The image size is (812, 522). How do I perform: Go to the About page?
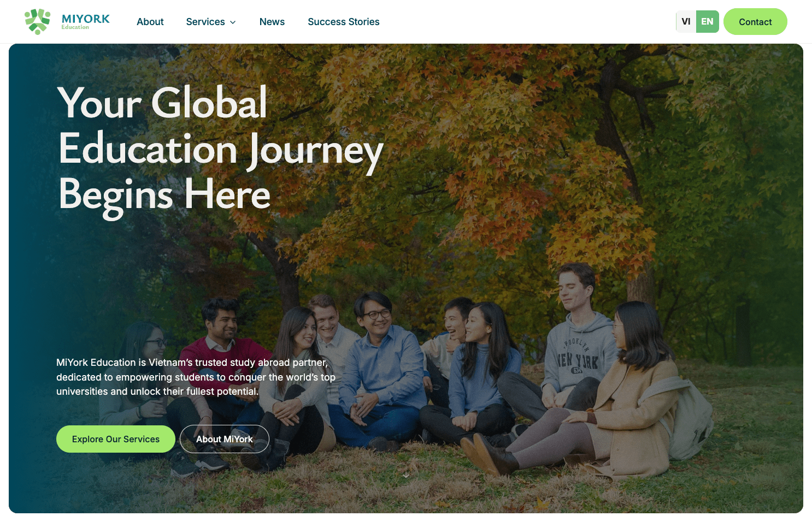coord(150,22)
